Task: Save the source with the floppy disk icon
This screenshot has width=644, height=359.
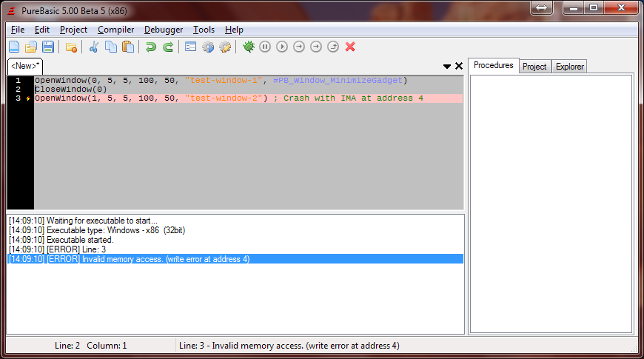Action: click(x=48, y=47)
